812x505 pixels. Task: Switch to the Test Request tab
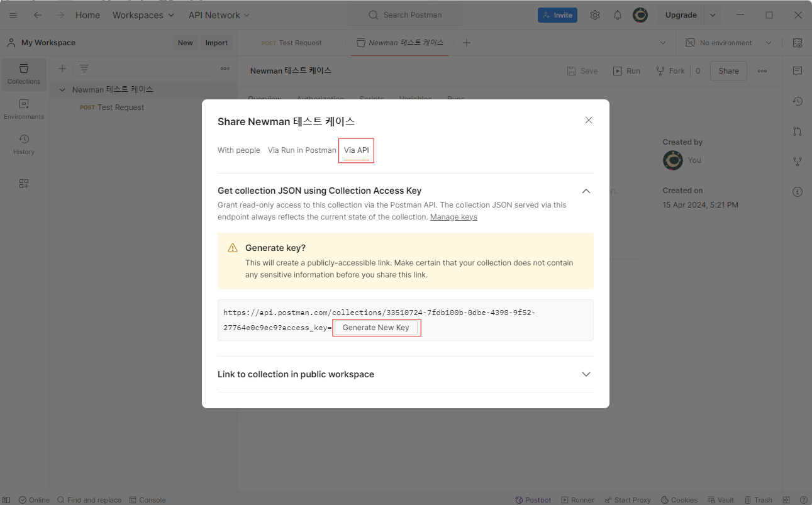pyautogui.click(x=292, y=43)
